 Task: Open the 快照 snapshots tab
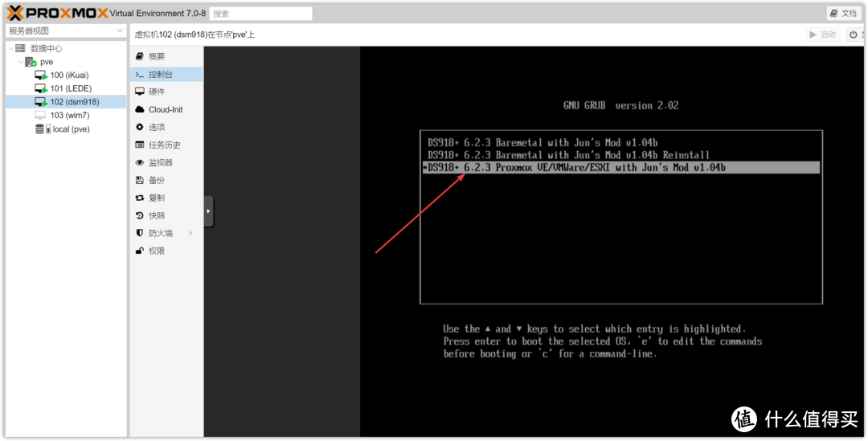tap(166, 216)
